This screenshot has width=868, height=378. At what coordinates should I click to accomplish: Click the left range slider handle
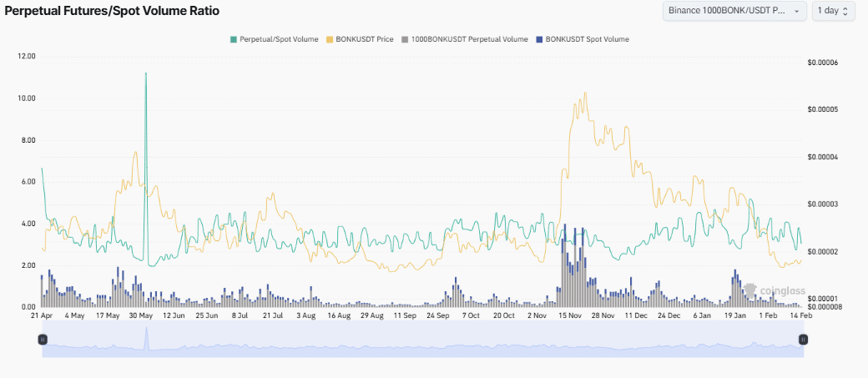tap(43, 339)
